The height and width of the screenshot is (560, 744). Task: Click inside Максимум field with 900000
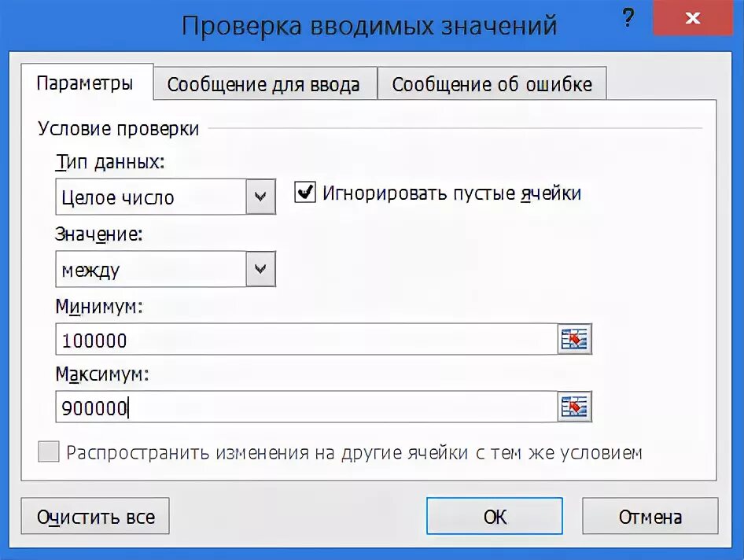[307, 407]
